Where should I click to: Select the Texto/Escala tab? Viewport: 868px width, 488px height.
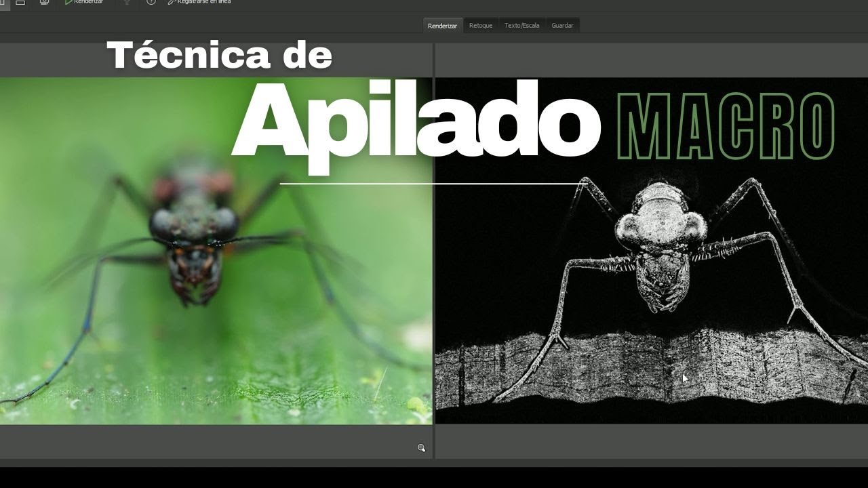point(522,26)
